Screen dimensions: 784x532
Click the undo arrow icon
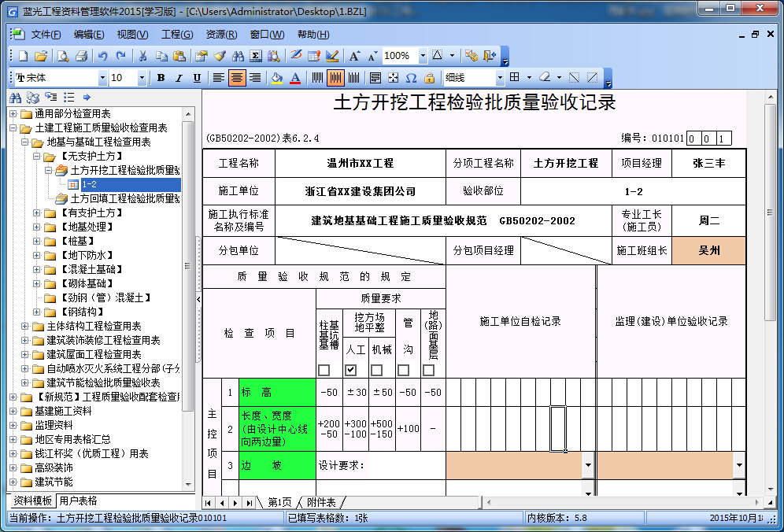point(102,56)
